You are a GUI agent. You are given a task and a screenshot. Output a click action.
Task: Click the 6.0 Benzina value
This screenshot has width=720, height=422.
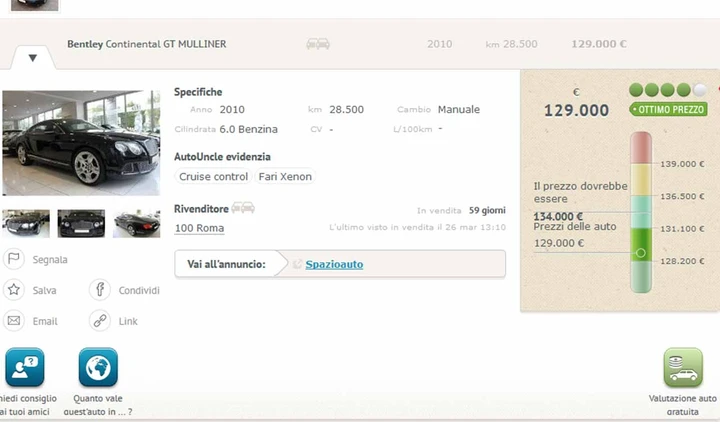[x=248, y=129]
